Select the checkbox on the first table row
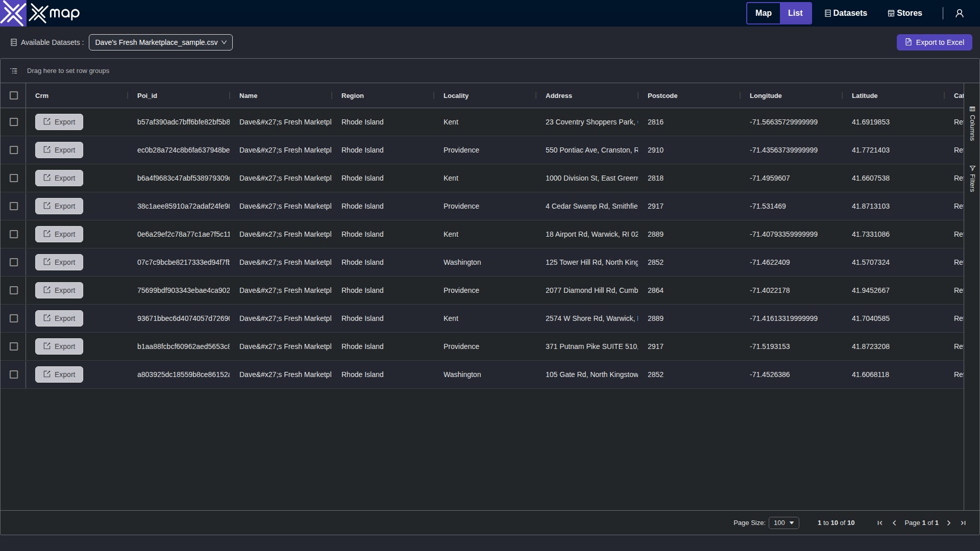The image size is (980, 551). pos(14,122)
